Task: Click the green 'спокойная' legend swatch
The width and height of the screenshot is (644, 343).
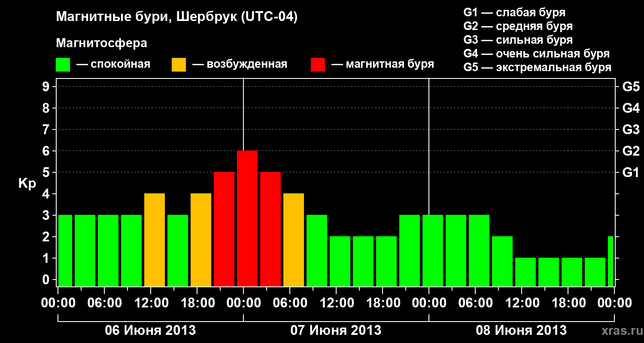Action: coord(63,65)
